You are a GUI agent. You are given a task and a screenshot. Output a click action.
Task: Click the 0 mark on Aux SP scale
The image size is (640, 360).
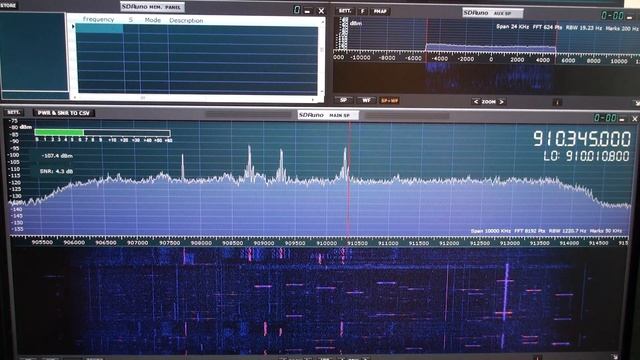click(x=491, y=60)
